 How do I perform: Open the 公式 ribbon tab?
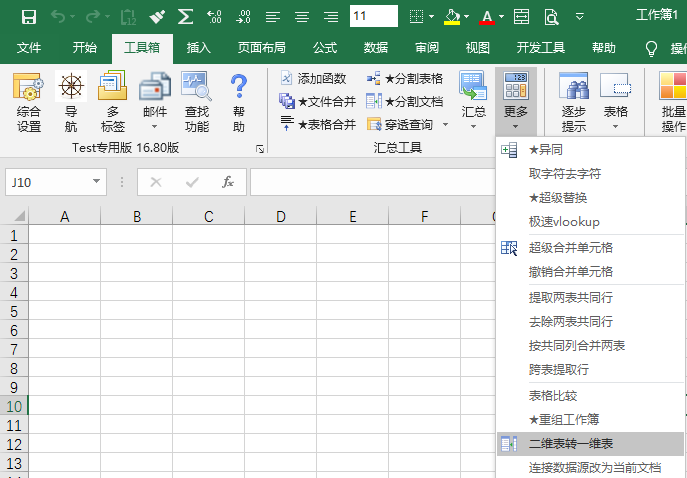pos(325,47)
